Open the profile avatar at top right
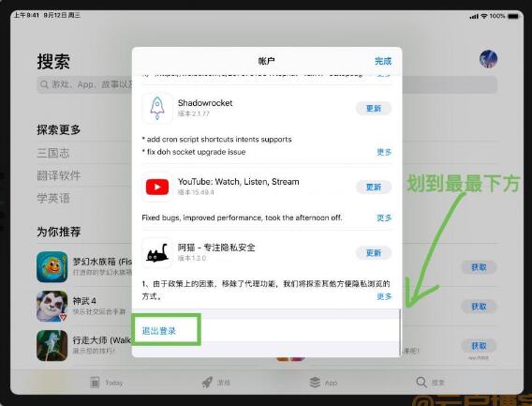The width and height of the screenshot is (532, 406). coord(488,59)
